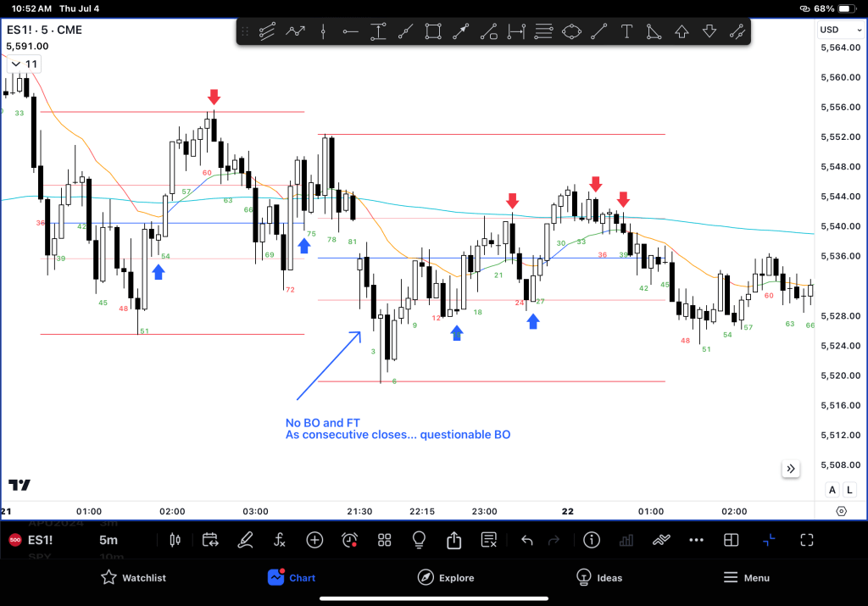
Task: Go to the Explore tab
Action: tap(446, 578)
